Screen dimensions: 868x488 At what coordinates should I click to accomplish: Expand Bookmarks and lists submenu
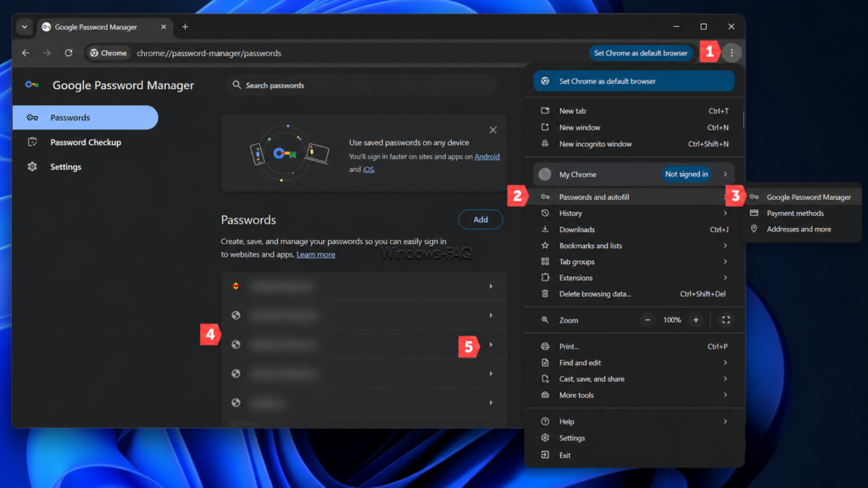pyautogui.click(x=633, y=246)
